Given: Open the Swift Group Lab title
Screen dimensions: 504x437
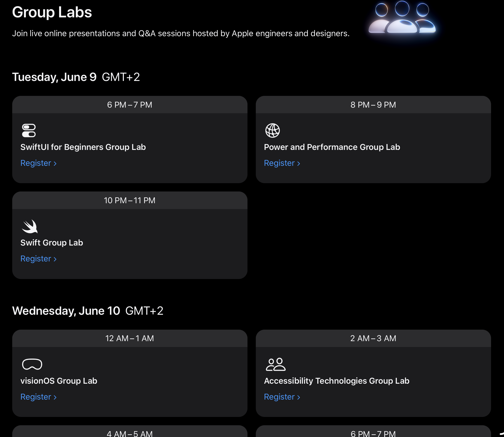Looking at the screenshot, I should (x=52, y=243).
